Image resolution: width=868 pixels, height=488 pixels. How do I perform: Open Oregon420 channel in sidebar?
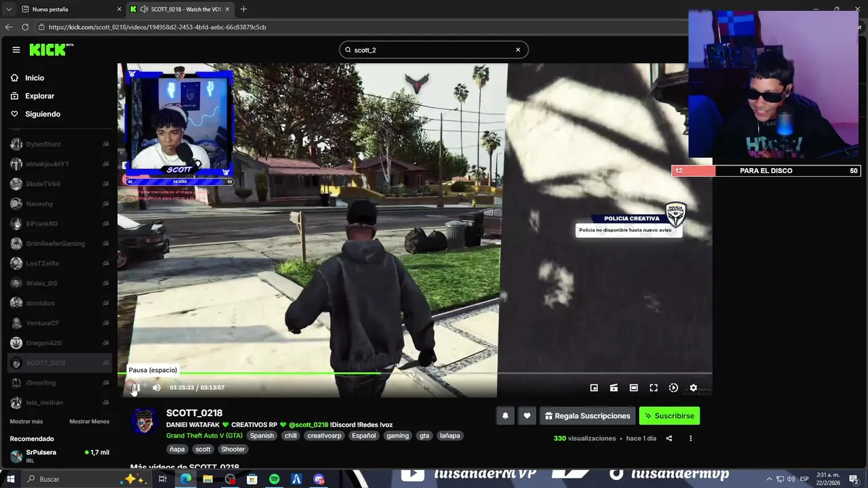(x=60, y=343)
